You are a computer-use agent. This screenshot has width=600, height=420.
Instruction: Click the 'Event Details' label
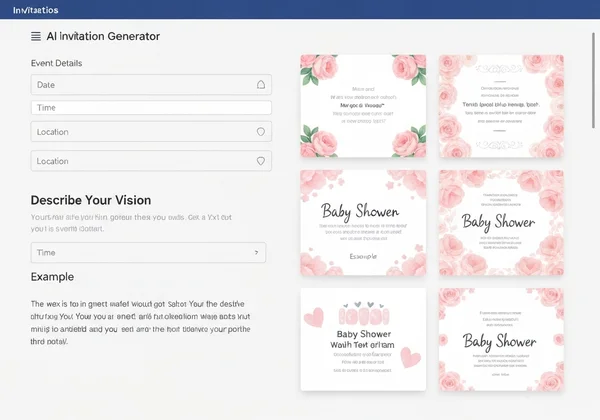(x=56, y=63)
